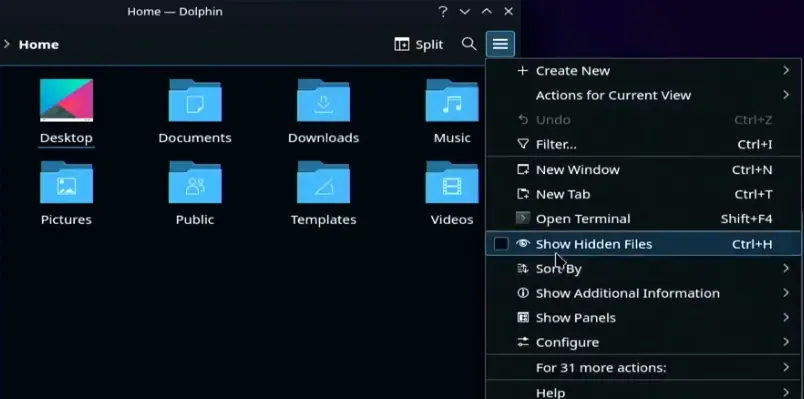The height and width of the screenshot is (399, 804).
Task: Click the Split view button
Action: tap(418, 45)
